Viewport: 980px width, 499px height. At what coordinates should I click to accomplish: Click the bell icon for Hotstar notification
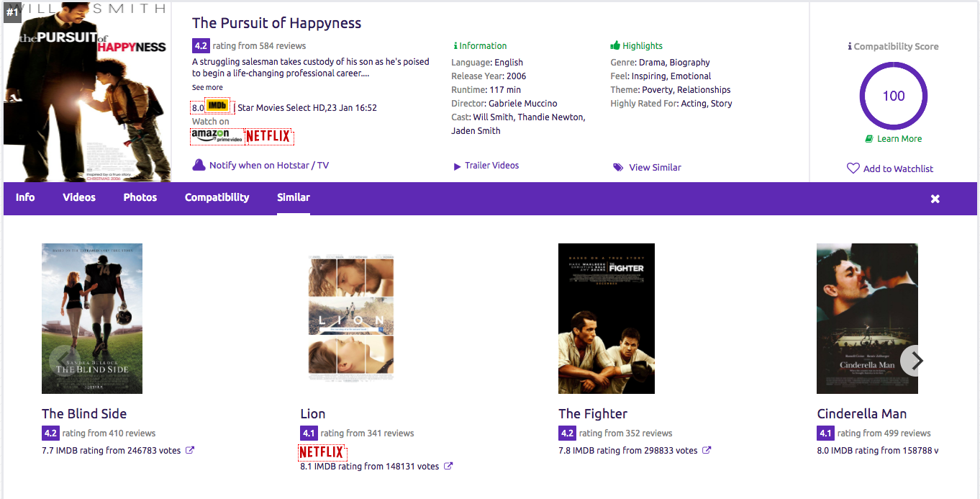coord(199,165)
